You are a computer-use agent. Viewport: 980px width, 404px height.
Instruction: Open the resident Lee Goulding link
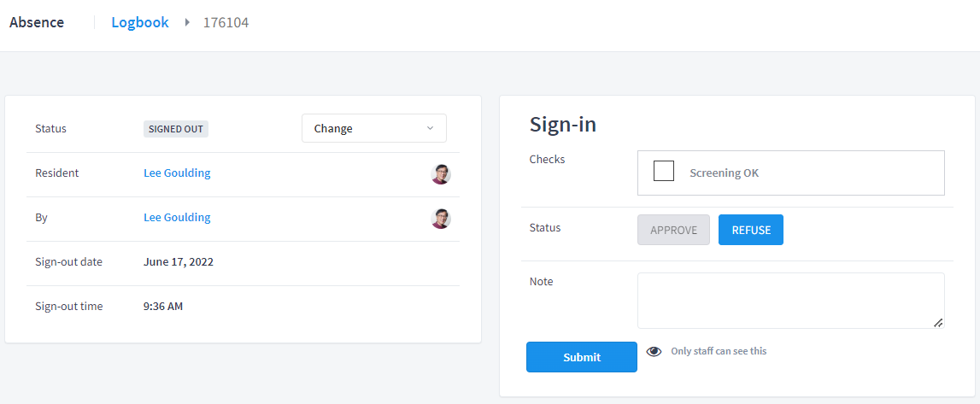tap(177, 173)
